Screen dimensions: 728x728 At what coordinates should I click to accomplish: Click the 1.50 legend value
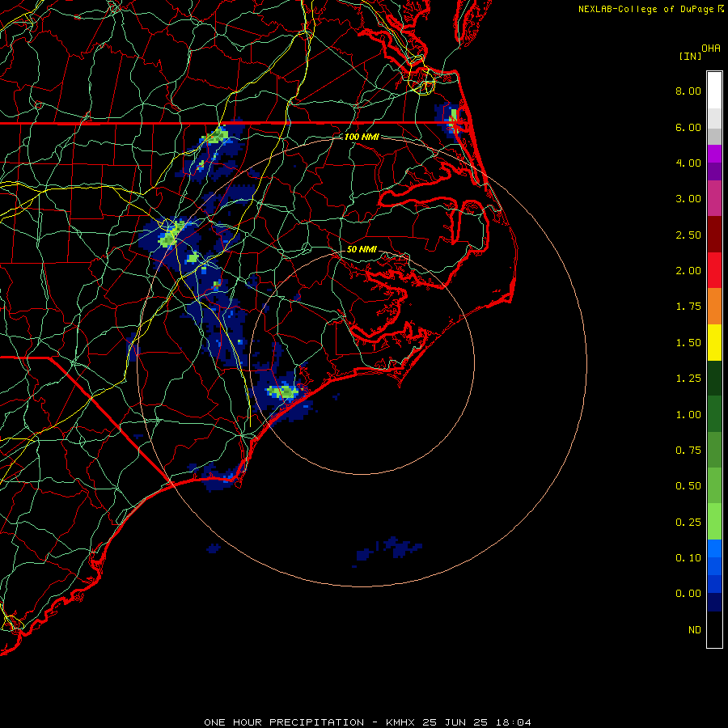688,343
